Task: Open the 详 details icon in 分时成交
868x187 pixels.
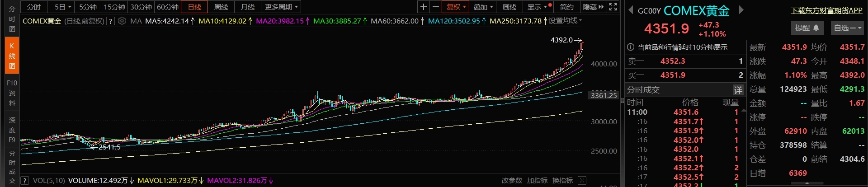Action: [738, 89]
